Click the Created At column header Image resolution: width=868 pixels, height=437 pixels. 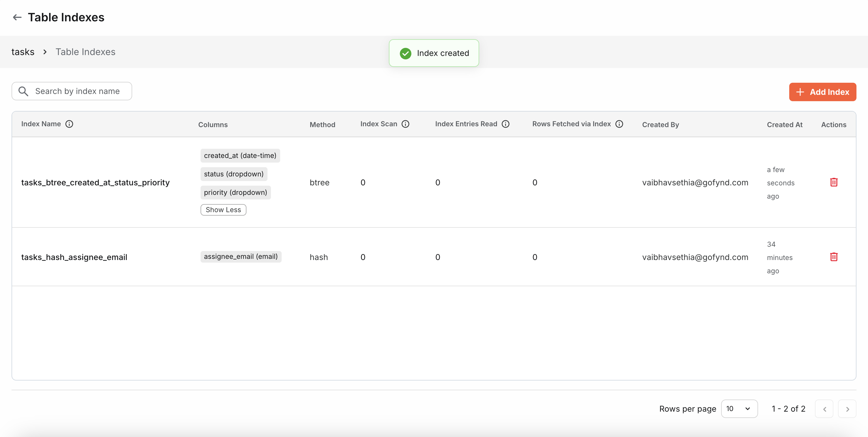click(x=784, y=125)
